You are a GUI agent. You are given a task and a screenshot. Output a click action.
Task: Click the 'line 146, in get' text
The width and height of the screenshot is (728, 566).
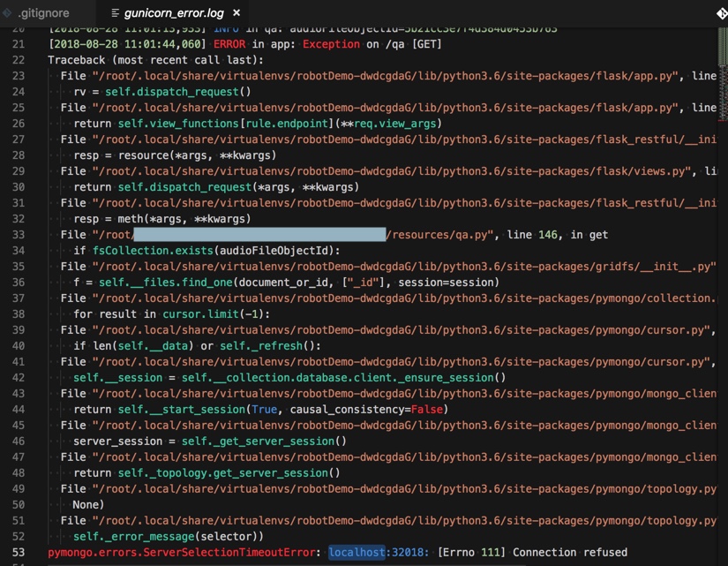click(x=557, y=235)
